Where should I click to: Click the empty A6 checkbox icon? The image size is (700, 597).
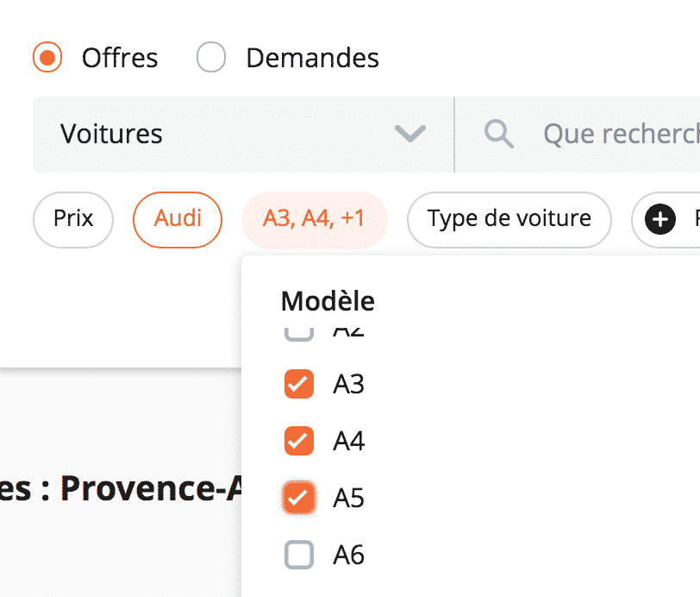[x=298, y=555]
